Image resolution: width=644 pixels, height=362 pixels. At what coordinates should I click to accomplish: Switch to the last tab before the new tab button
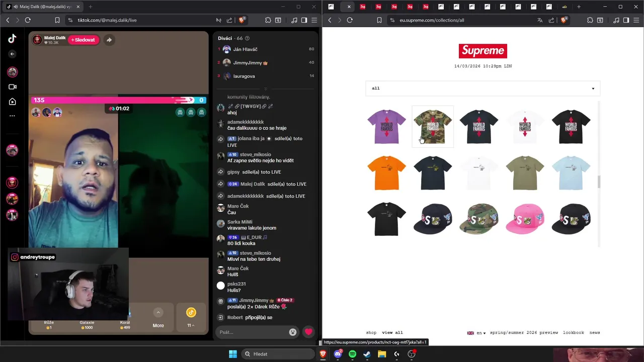point(565,7)
